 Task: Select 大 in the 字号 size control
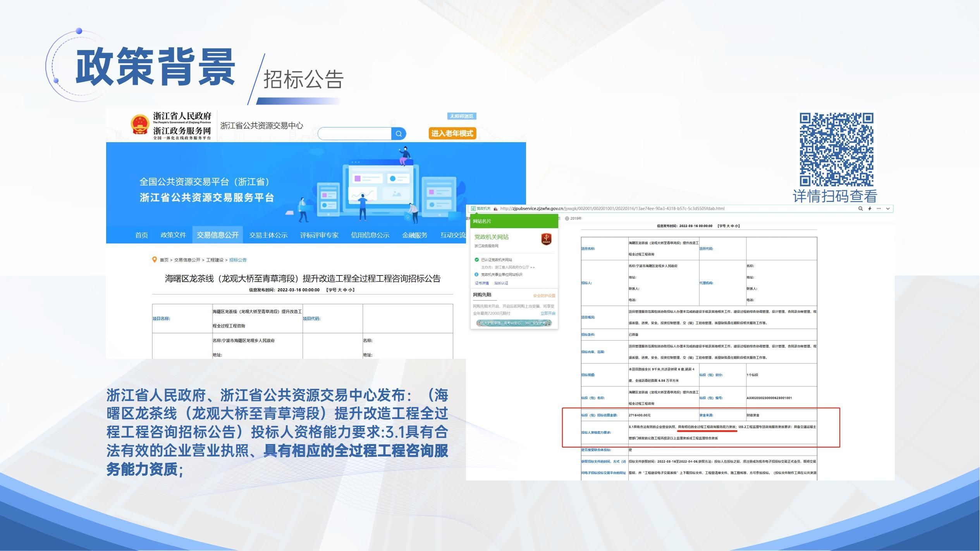tap(340, 290)
